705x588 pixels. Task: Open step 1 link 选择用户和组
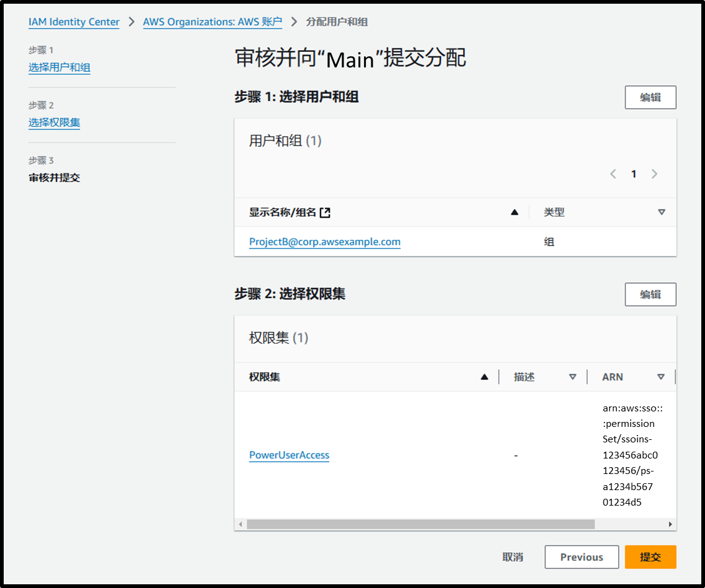click(x=60, y=68)
